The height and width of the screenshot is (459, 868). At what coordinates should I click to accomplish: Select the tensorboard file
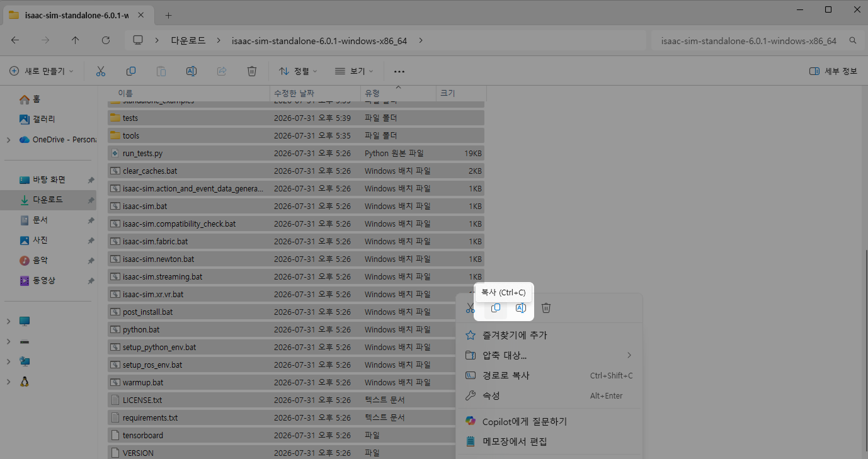281,435
